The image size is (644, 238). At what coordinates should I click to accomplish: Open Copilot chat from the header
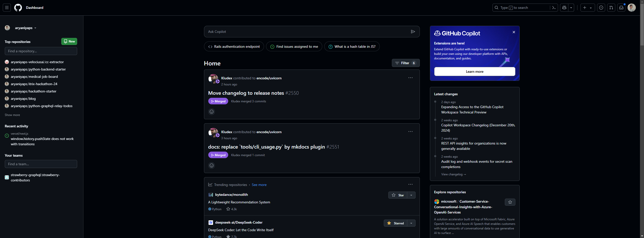point(564,8)
